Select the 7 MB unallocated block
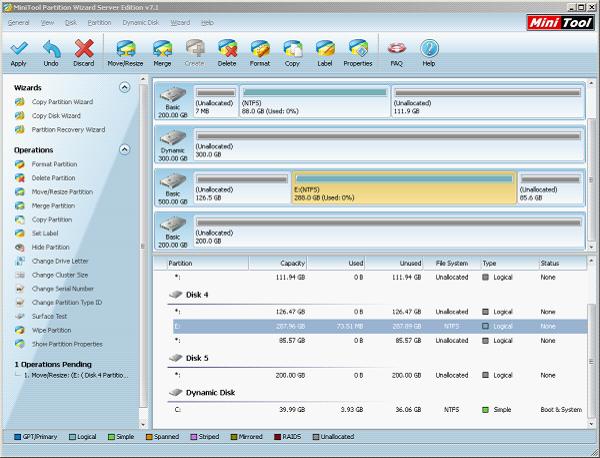Image resolution: width=600 pixels, height=458 pixels. [x=216, y=101]
